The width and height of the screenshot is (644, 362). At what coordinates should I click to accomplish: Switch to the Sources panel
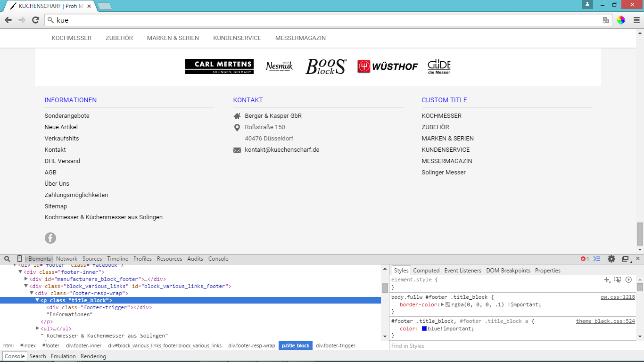tap(92, 259)
